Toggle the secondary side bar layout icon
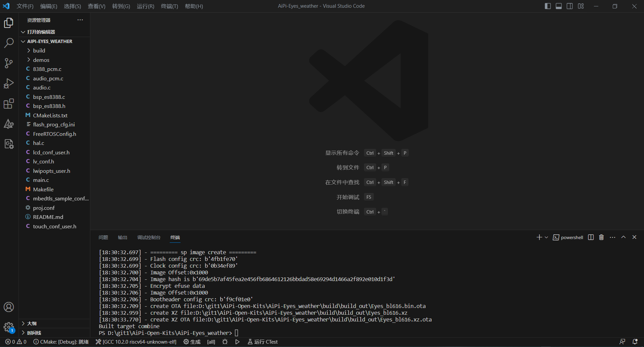Image resolution: width=644 pixels, height=347 pixels. point(570,6)
